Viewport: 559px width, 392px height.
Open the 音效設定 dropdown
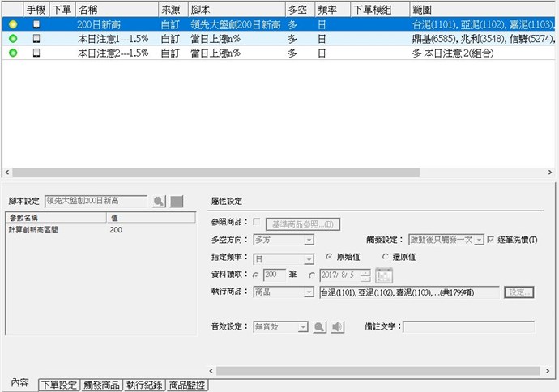pos(303,327)
